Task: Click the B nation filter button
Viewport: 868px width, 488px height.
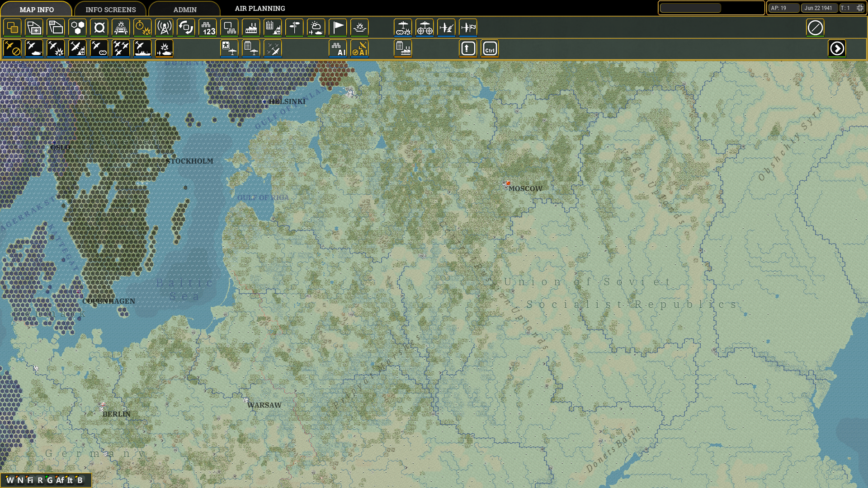Action: (x=80, y=480)
